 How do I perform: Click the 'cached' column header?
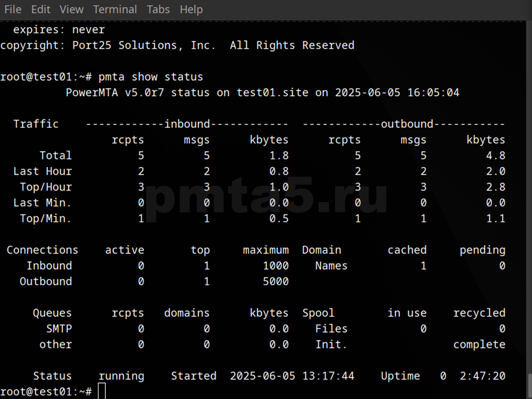point(407,250)
